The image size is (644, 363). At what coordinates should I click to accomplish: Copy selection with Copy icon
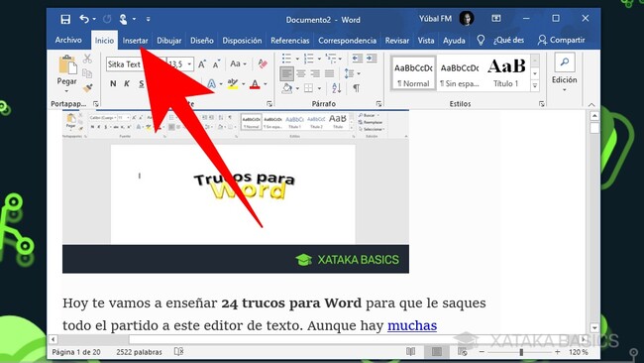pos(87,73)
